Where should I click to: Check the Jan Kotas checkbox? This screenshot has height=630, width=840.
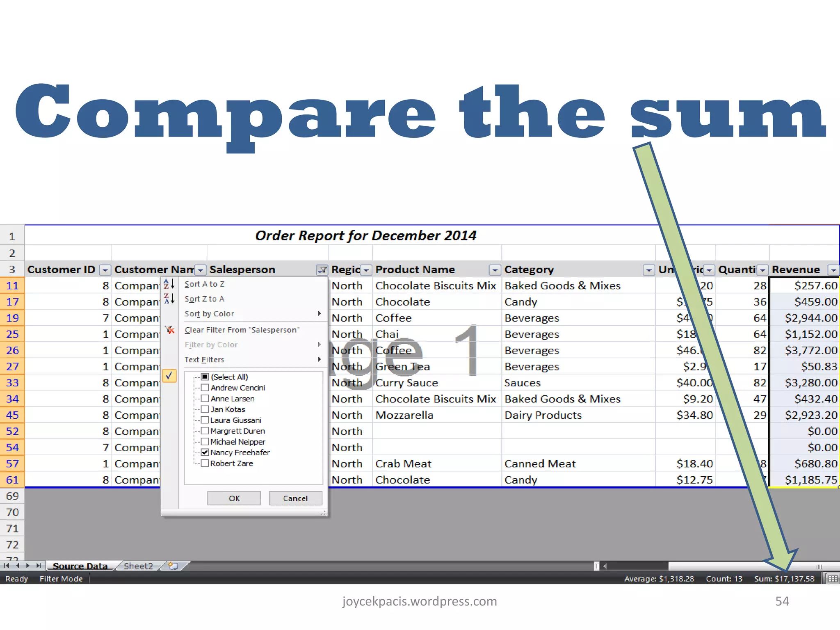[x=205, y=409]
